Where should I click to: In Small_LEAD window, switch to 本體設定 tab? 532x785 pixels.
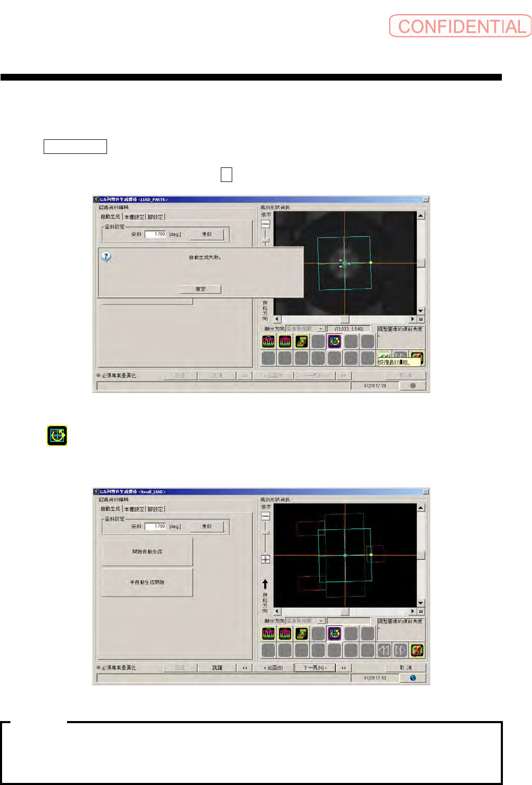click(x=134, y=509)
